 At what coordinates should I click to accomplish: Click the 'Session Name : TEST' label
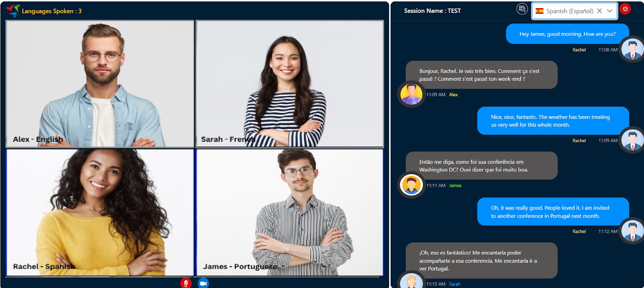(432, 11)
